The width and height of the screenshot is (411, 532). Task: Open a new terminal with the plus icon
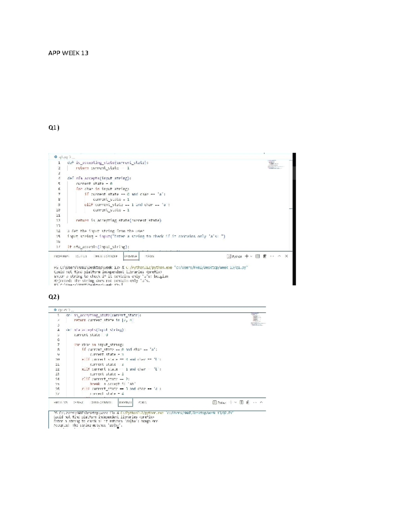point(247,256)
